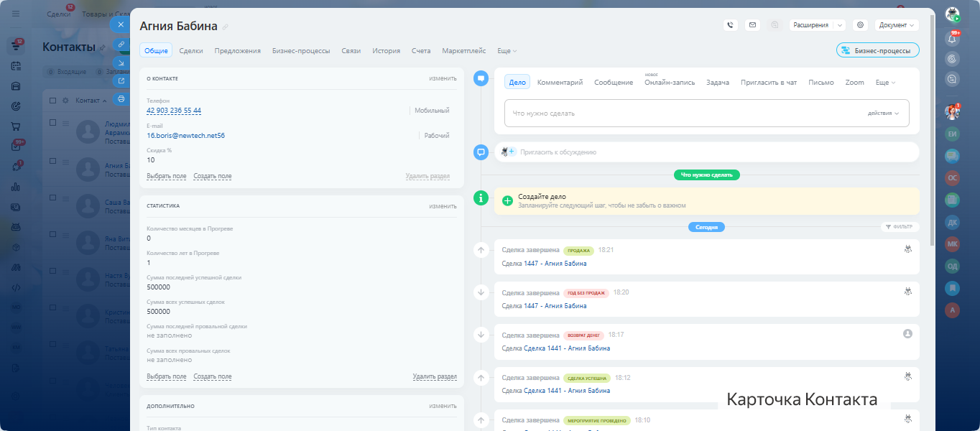
Task: Expand Еще menu in card tabs
Action: (507, 51)
